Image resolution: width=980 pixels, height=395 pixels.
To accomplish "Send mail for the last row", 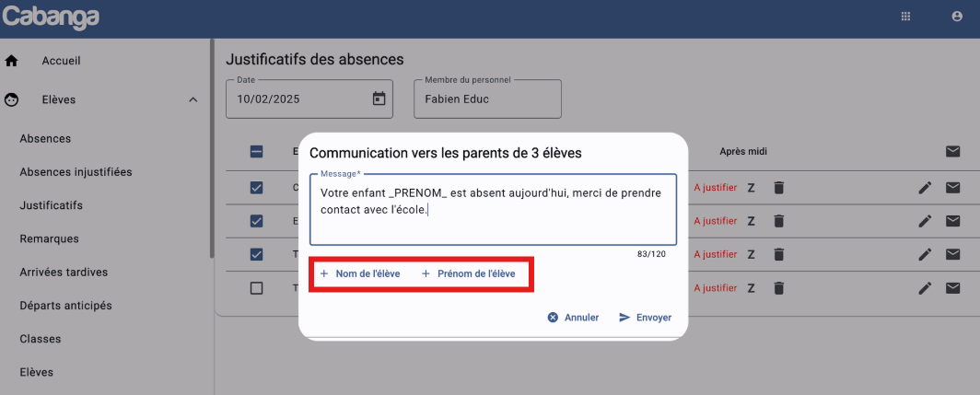I will 952,288.
